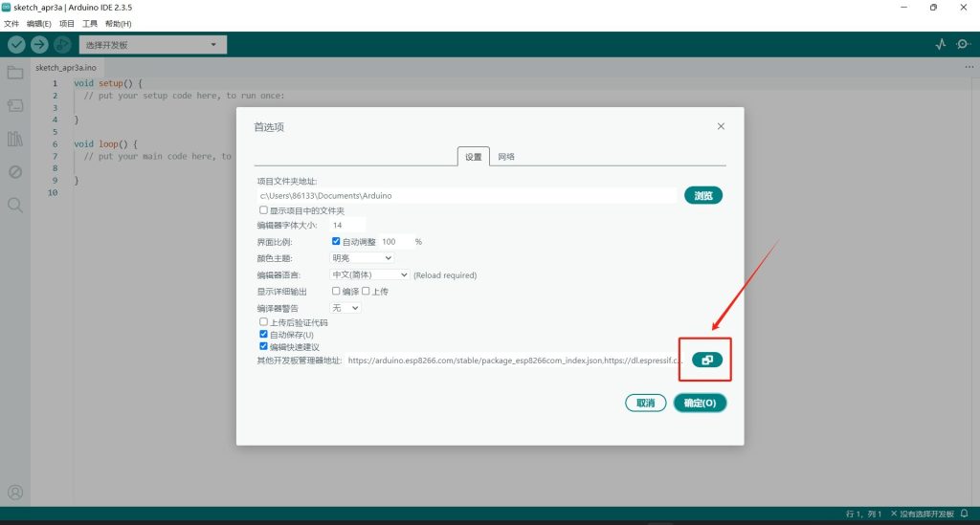Open the 编辑(E) menu
The height and width of the screenshot is (525, 980).
click(38, 24)
